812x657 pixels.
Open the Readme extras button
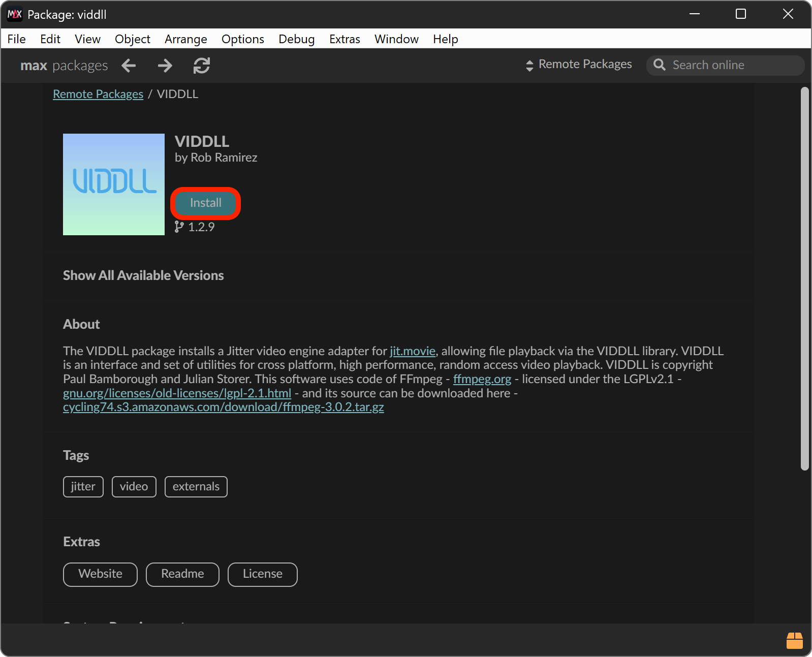(x=182, y=574)
